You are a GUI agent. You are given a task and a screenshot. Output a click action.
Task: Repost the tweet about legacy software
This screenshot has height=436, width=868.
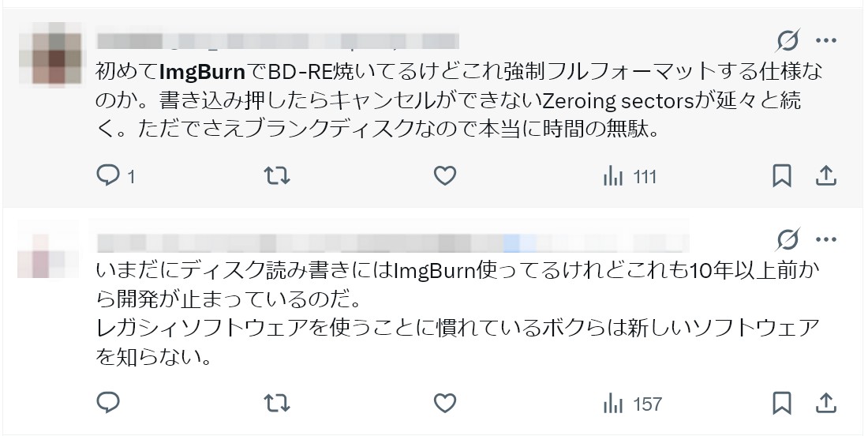(276, 403)
